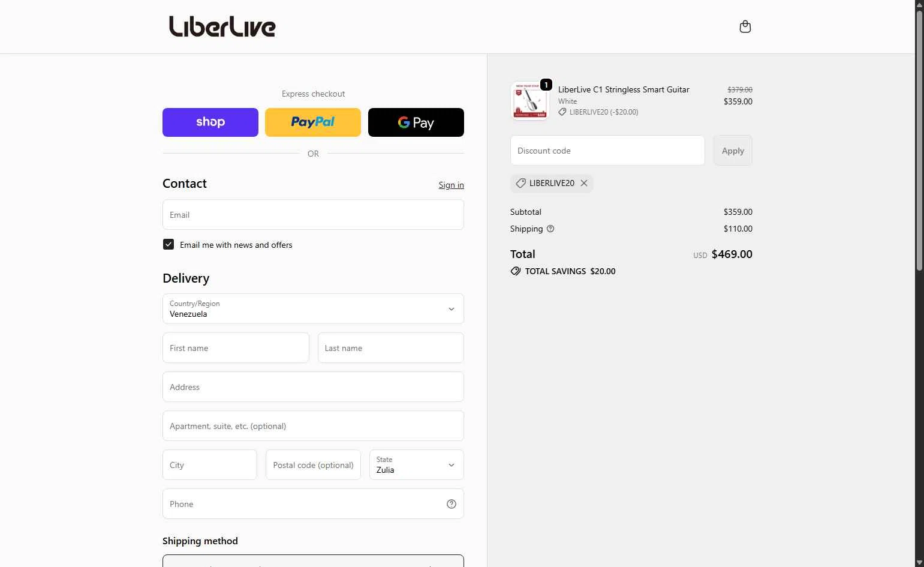Remove the LIBERLIVE20 discount code
This screenshot has height=567, width=924.
coord(583,183)
